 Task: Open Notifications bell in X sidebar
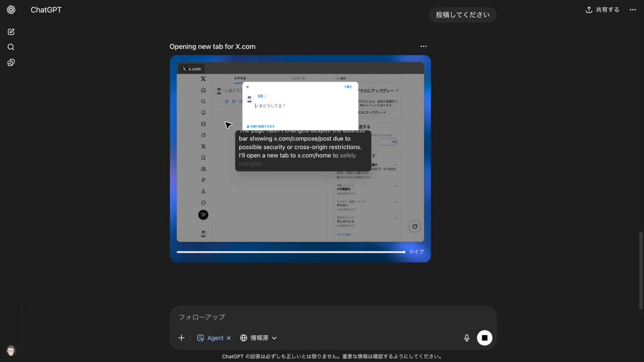(203, 113)
